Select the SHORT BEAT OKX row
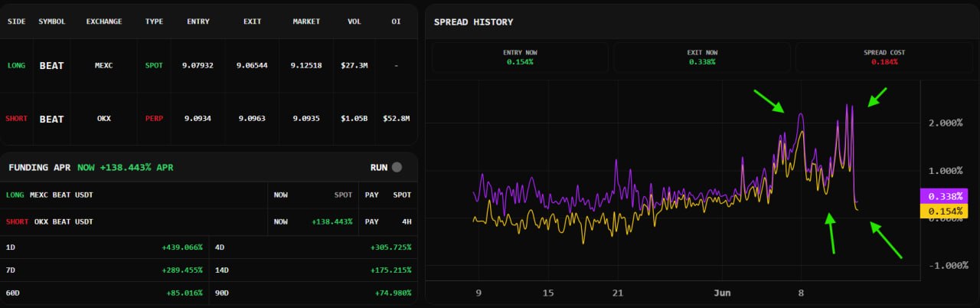The height and width of the screenshot is (308, 980). 209,119
